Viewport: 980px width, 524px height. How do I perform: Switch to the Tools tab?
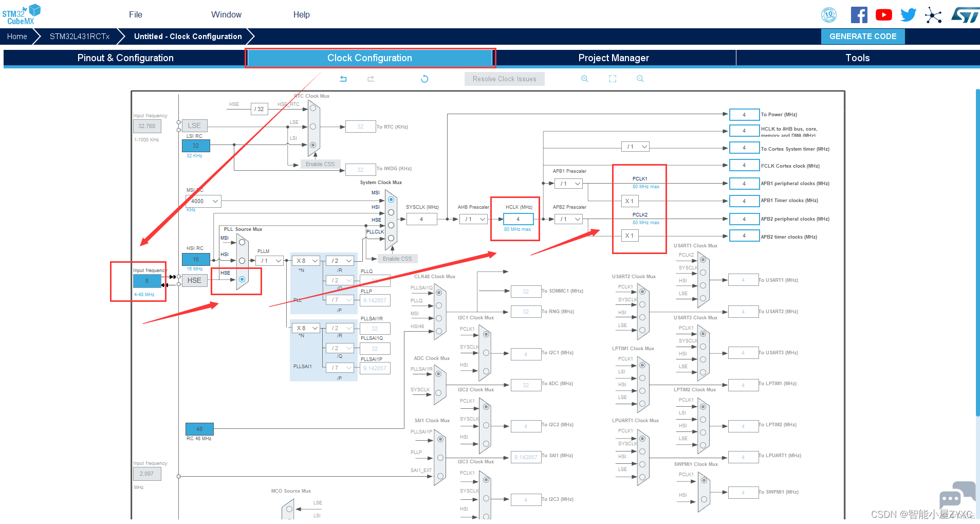click(x=858, y=58)
